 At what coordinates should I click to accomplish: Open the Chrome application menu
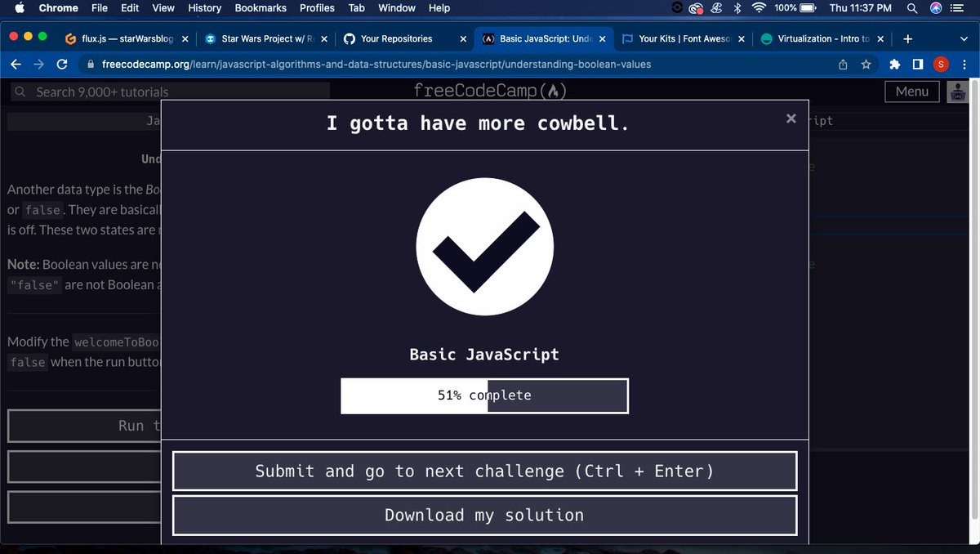point(59,8)
